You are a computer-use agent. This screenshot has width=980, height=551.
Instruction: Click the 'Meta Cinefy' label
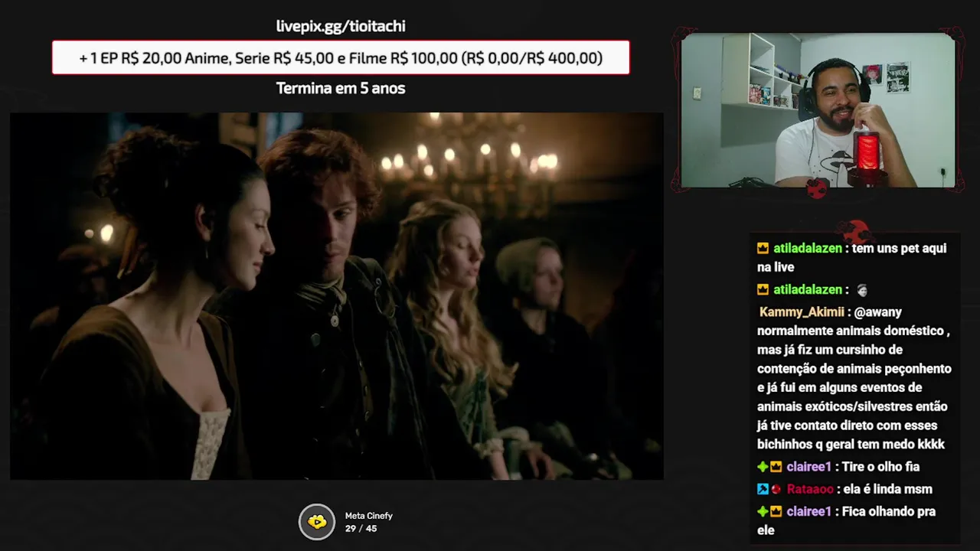point(368,516)
